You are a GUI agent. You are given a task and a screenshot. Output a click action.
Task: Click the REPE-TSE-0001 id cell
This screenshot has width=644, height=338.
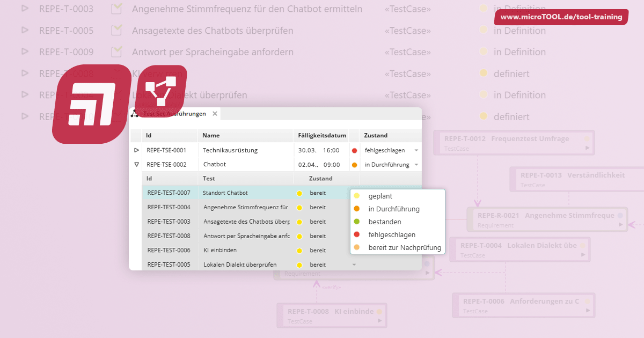(x=166, y=150)
